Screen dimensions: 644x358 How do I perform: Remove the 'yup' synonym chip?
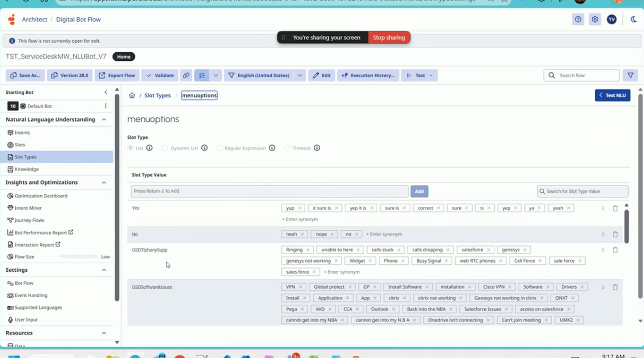[x=300, y=208]
